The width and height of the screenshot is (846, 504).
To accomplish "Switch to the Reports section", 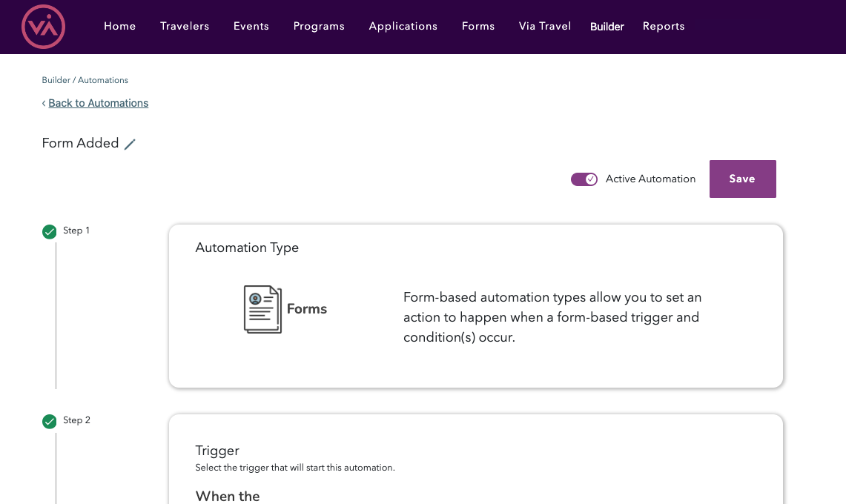I will click(x=664, y=26).
